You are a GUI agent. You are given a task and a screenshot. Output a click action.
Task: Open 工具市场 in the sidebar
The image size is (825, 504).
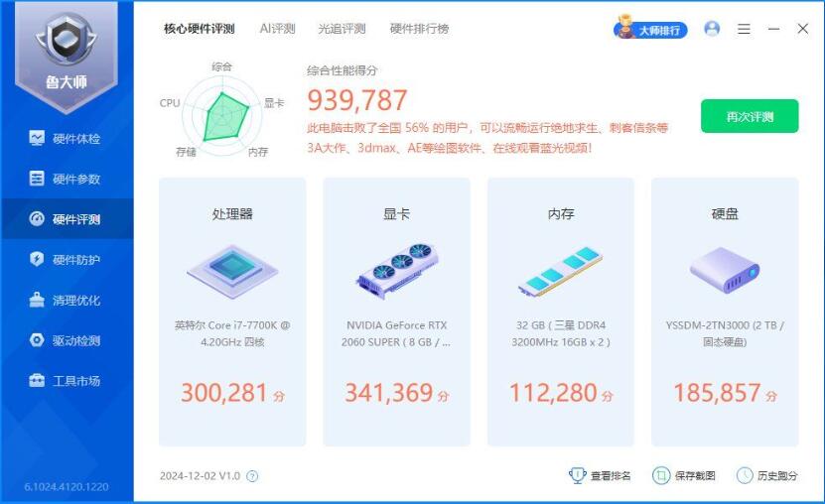point(67,381)
